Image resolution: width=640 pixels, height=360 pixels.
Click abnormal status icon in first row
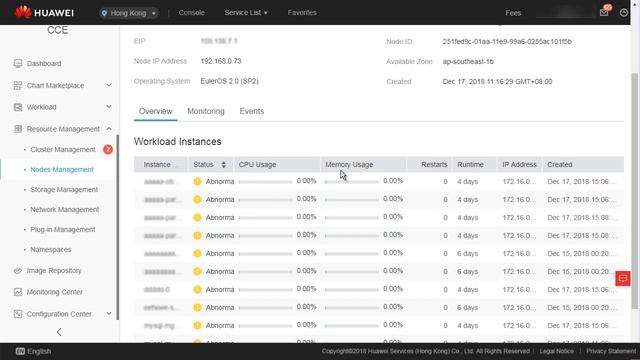(198, 181)
